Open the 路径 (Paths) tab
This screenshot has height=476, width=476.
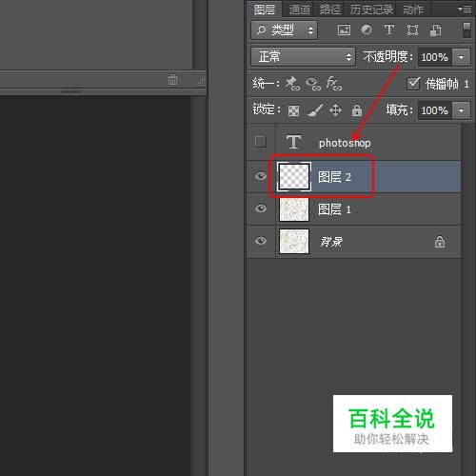click(330, 10)
